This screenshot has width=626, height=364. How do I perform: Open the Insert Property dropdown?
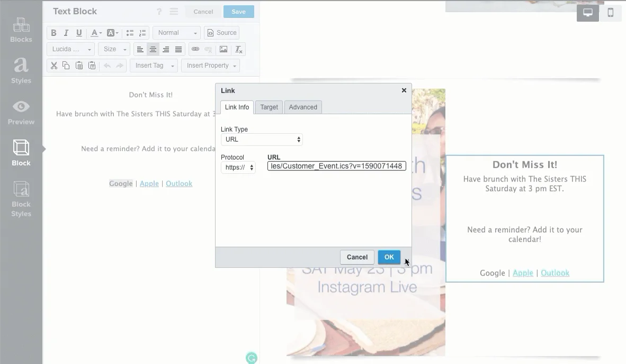[210, 66]
